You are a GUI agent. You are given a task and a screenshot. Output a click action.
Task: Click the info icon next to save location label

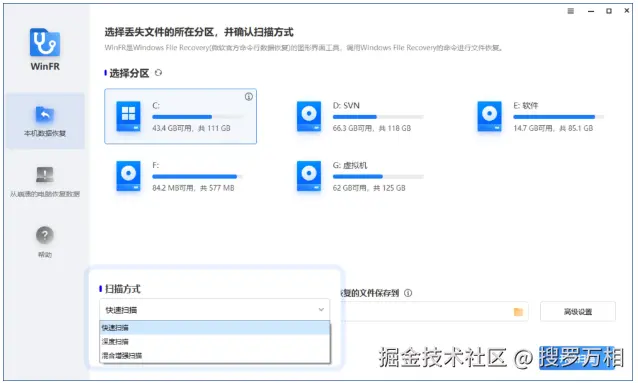[408, 293]
